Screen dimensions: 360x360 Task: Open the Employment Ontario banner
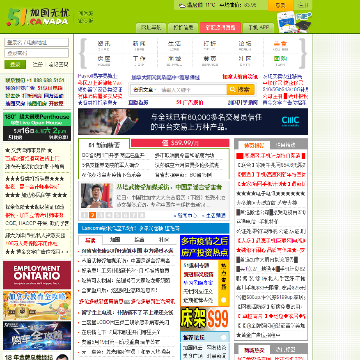(37, 275)
